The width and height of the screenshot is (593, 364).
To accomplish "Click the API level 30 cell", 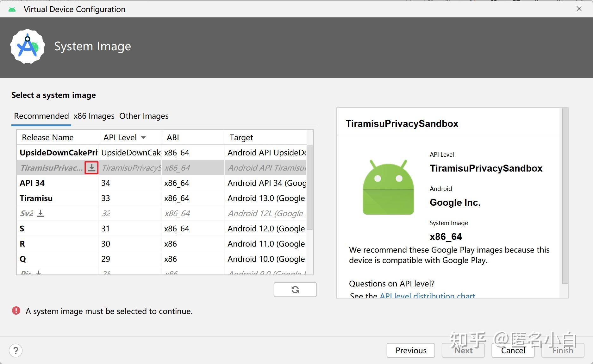I will 130,244.
